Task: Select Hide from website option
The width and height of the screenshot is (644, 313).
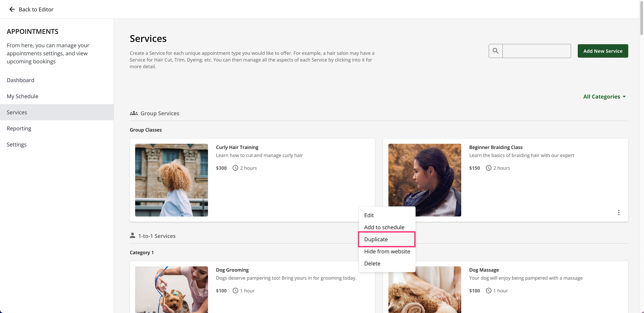Action: coord(387,251)
